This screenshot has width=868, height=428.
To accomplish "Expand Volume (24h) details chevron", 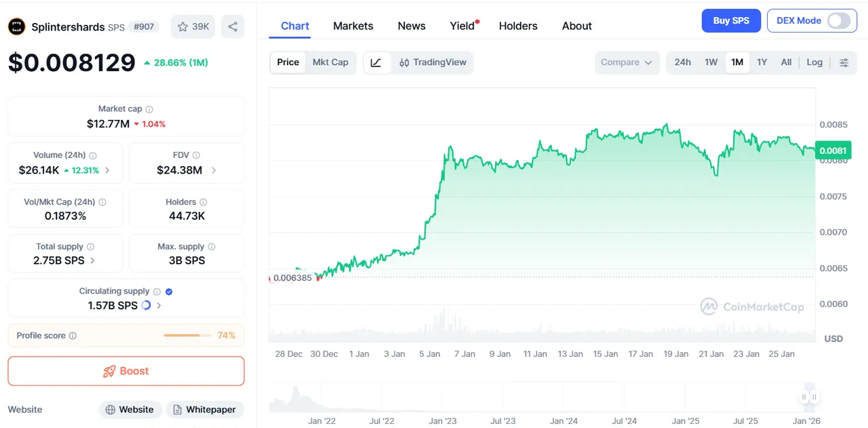I will click(107, 170).
